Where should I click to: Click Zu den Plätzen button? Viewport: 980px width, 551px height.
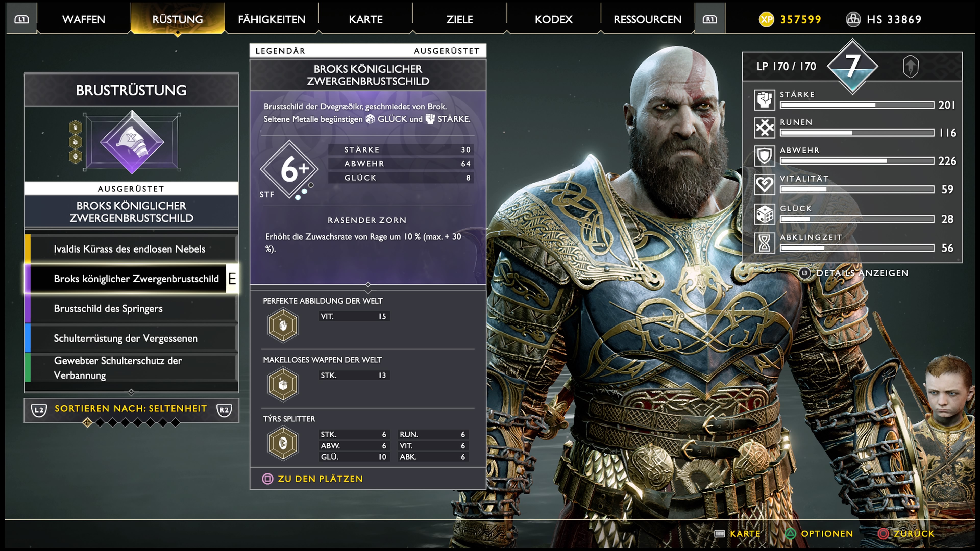312,479
